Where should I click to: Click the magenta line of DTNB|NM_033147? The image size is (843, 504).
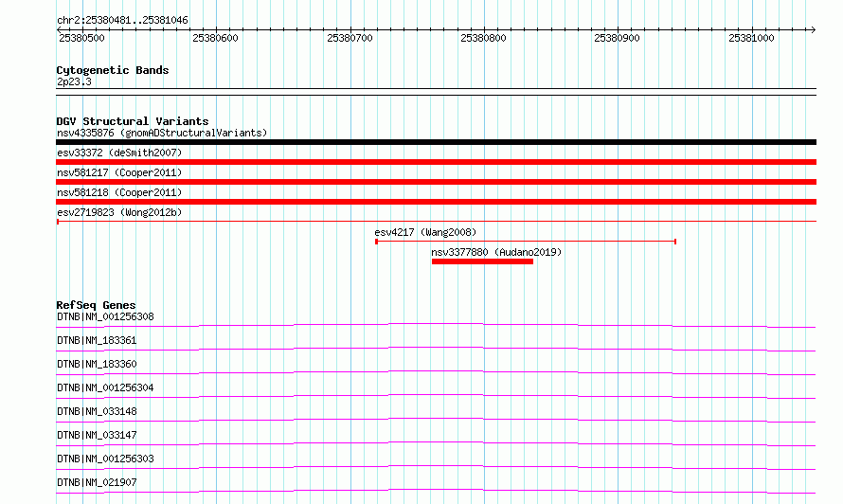coord(436,443)
